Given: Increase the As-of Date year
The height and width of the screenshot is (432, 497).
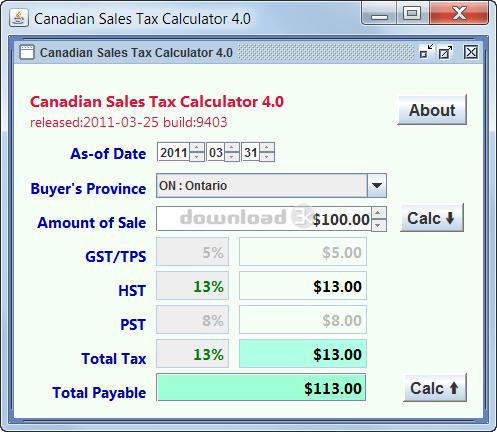Looking at the screenshot, I should [x=197, y=147].
